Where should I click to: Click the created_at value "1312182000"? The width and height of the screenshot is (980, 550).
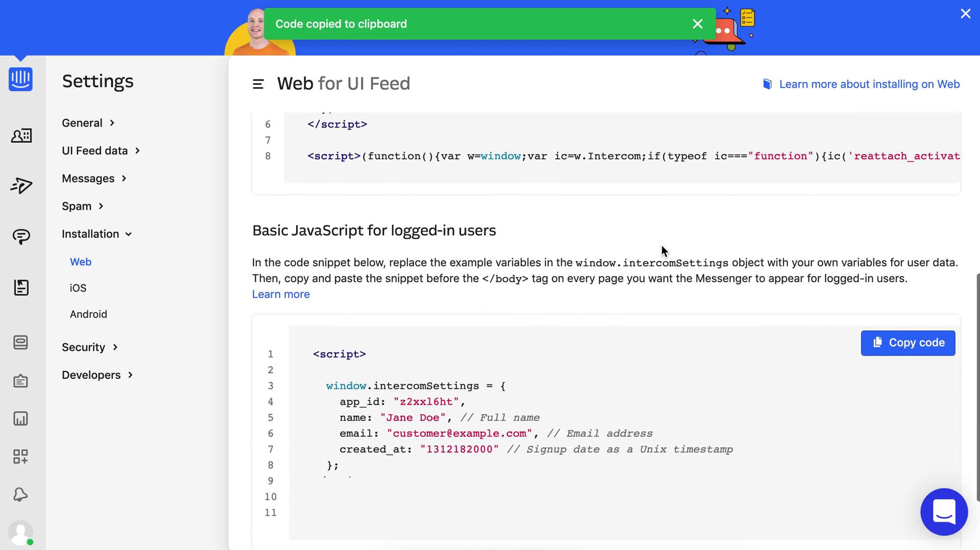[459, 449]
